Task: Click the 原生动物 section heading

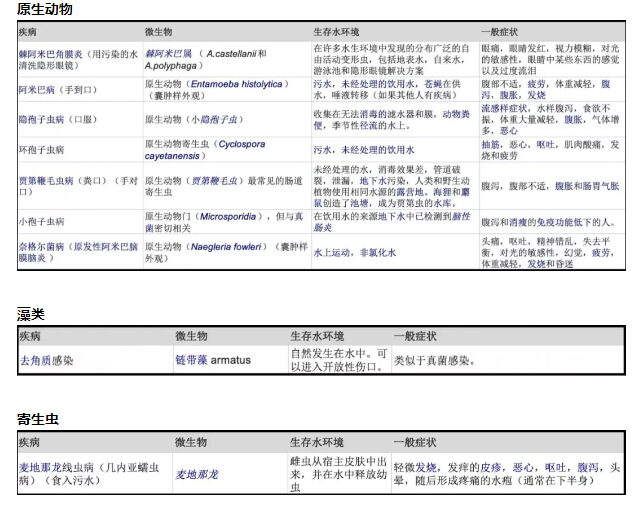Action: (45, 10)
